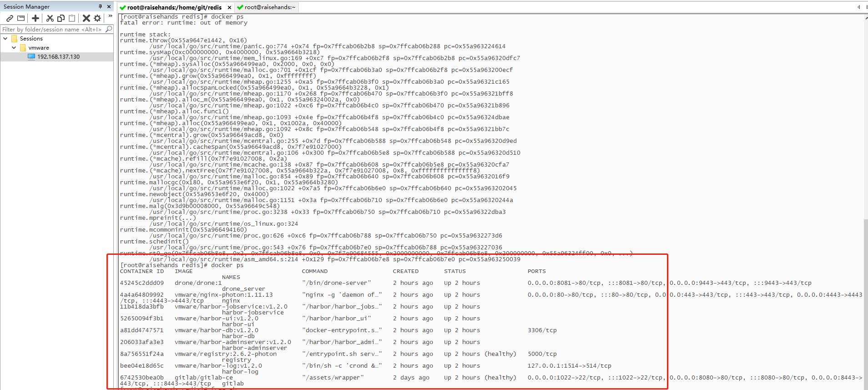This screenshot has height=390, width=868.
Task: Click image vmware/harbor-adminserver:v1.2.0
Action: [x=232, y=342]
